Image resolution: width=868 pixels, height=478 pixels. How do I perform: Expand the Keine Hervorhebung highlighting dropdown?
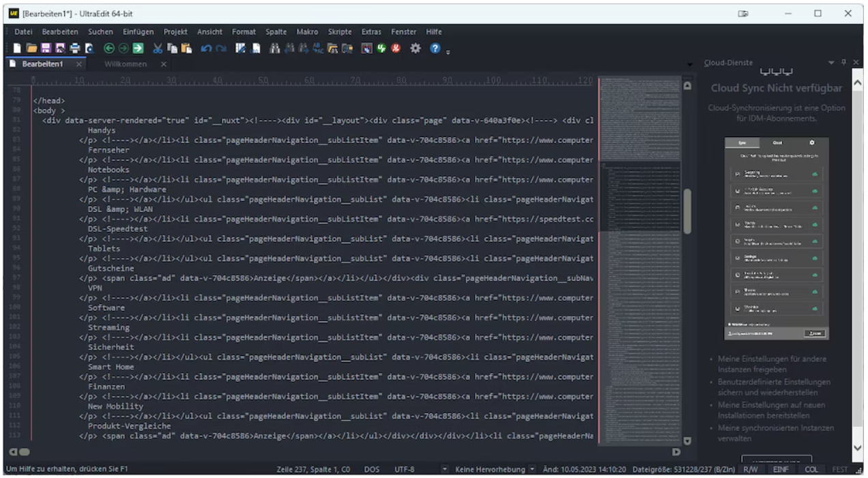pos(532,469)
